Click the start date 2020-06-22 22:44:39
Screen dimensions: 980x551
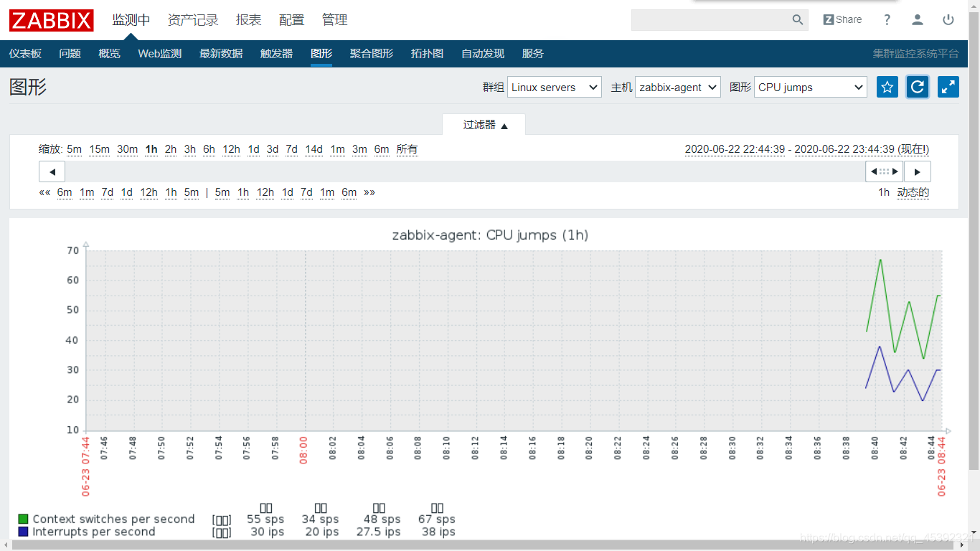click(x=735, y=149)
